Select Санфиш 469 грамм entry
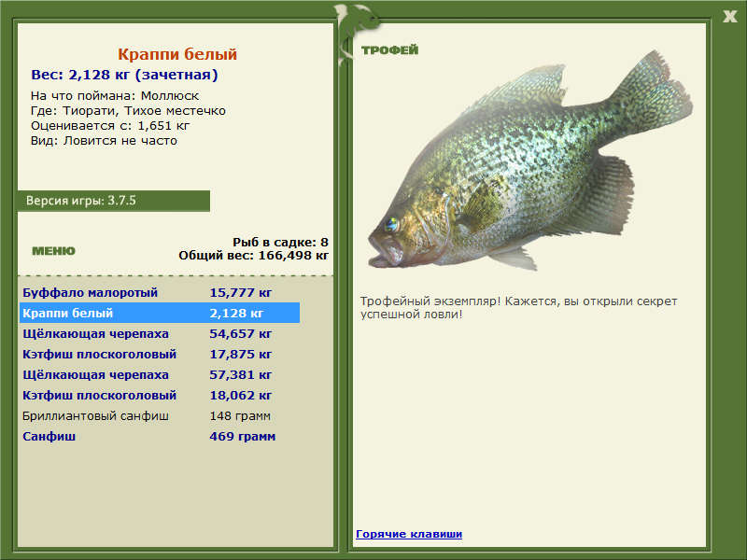Viewport: 747px width, 560px height. [x=160, y=436]
